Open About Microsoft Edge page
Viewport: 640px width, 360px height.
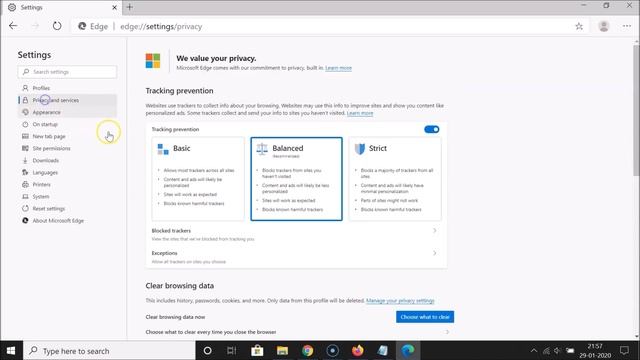coord(67,220)
